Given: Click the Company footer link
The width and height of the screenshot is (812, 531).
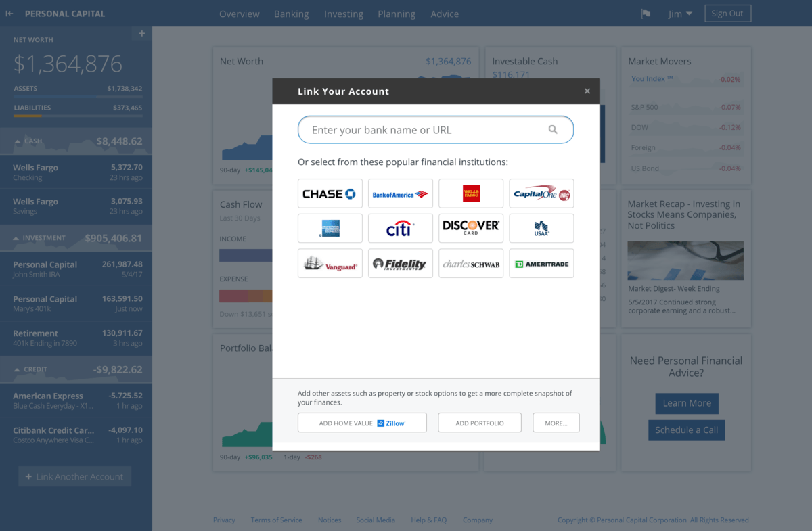Looking at the screenshot, I should [478, 520].
